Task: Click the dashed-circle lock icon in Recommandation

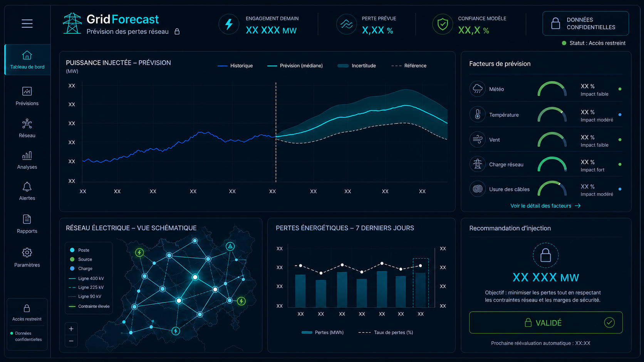Action: point(545,255)
